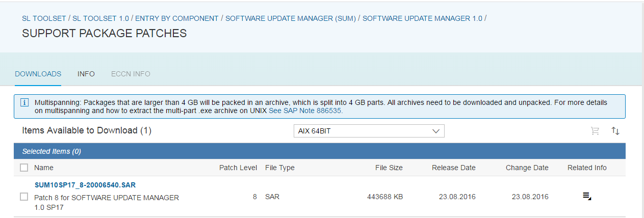Open SOFTWARE UPDATE MANAGER 1.0 breadcrumb
Image resolution: width=644 pixels, height=218 pixels.
click(422, 18)
